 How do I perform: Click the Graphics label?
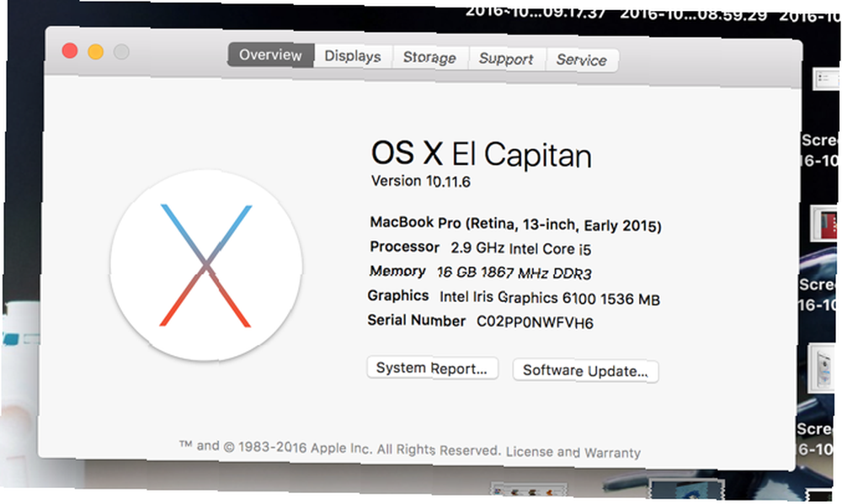click(x=398, y=295)
